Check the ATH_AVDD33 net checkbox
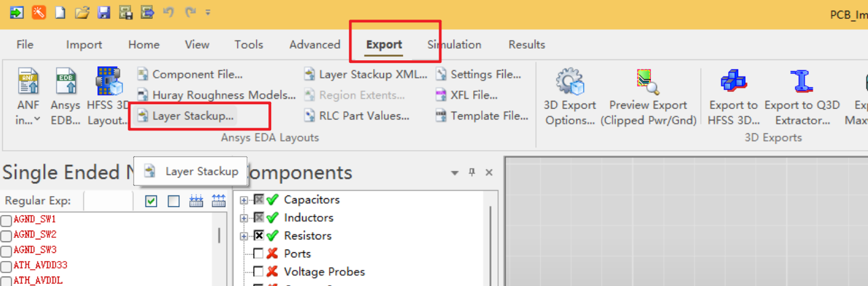This screenshot has width=868, height=286. click(6, 266)
